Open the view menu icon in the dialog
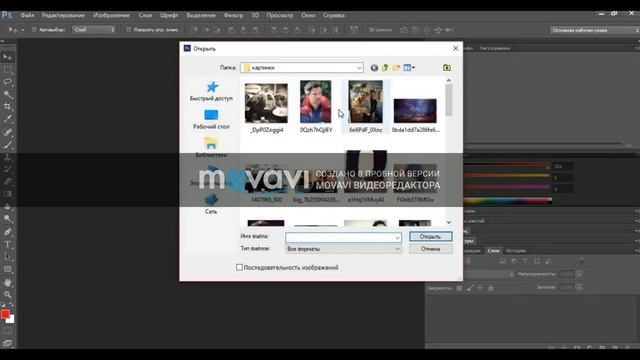This screenshot has width=640, height=360. tap(409, 68)
